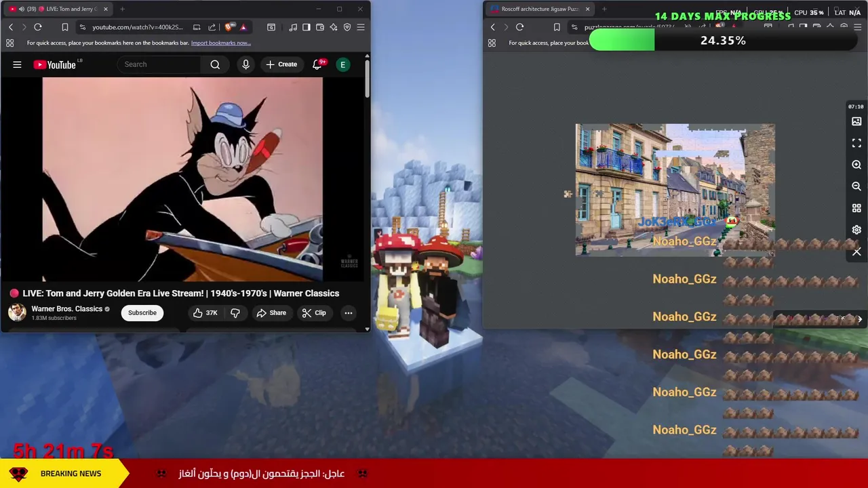The image size is (868, 488).
Task: Click the YouTube search magnifier button
Action: [x=215, y=64]
